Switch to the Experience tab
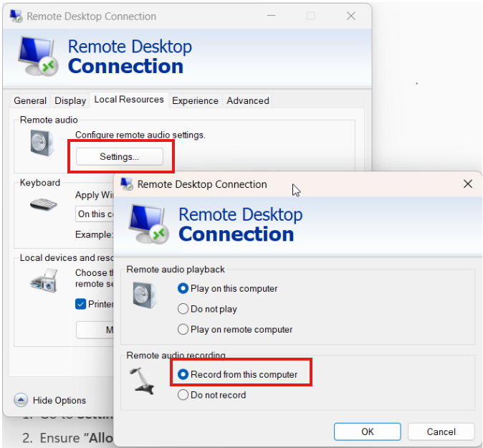 (x=195, y=101)
